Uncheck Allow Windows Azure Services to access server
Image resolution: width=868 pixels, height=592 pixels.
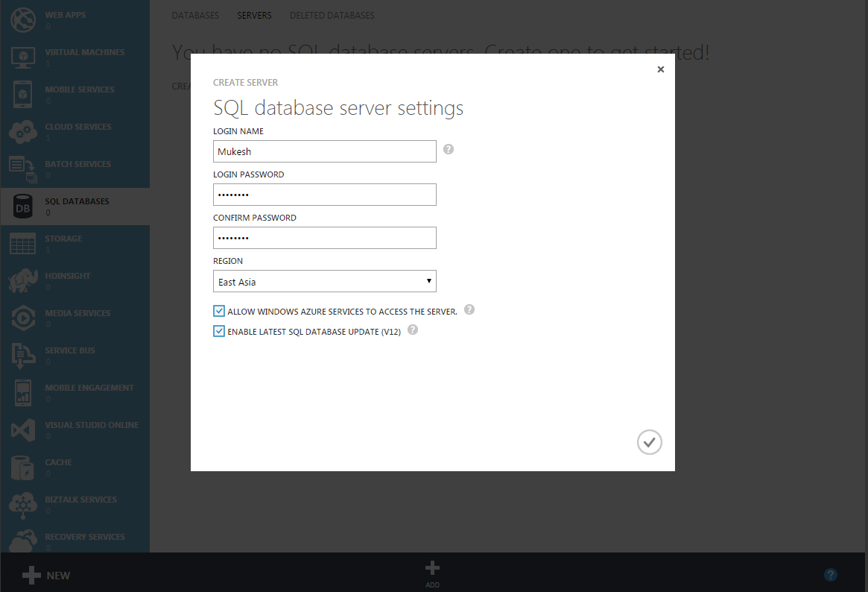(x=219, y=311)
